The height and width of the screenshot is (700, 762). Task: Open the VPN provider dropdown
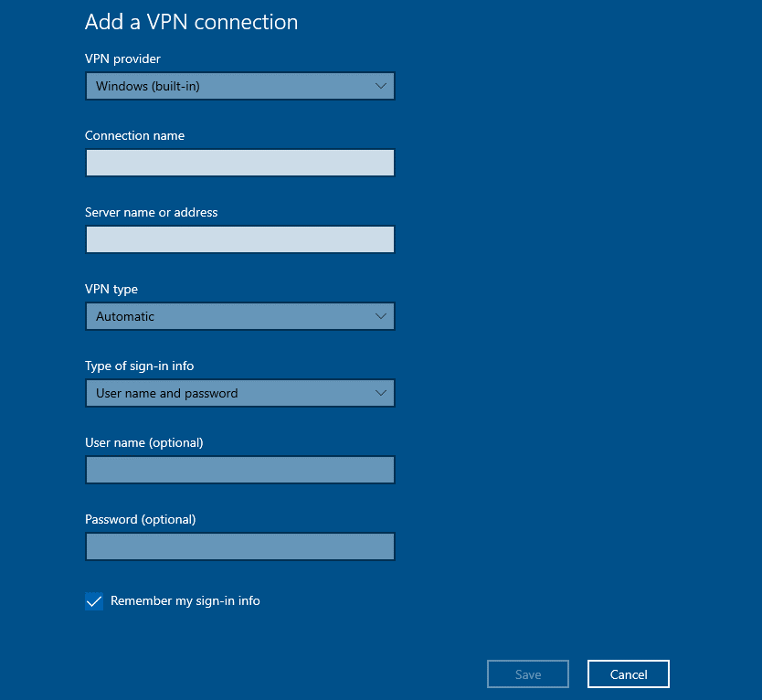click(239, 86)
